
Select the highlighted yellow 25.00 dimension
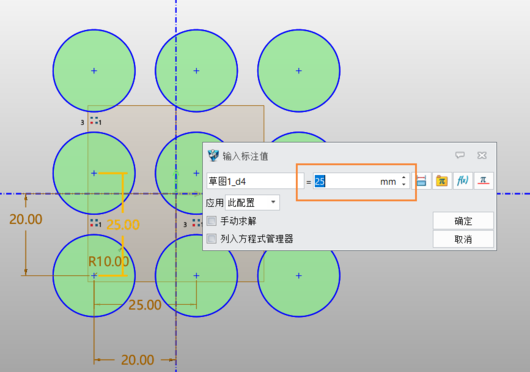(123, 225)
